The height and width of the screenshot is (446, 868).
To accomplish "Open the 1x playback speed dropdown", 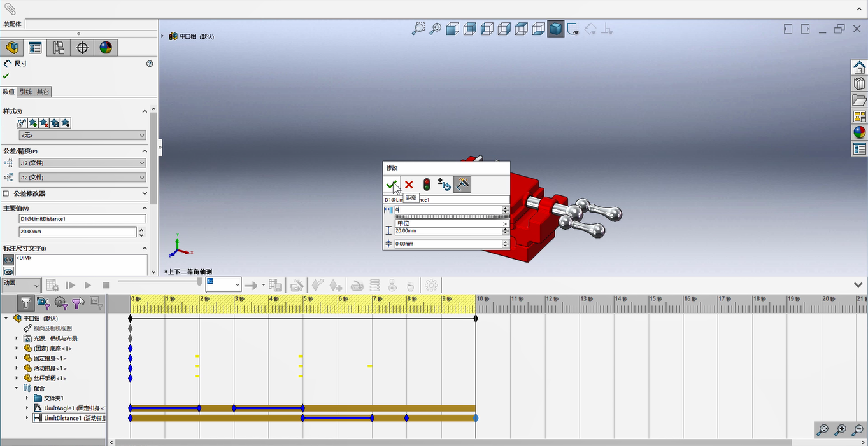I will (x=223, y=284).
